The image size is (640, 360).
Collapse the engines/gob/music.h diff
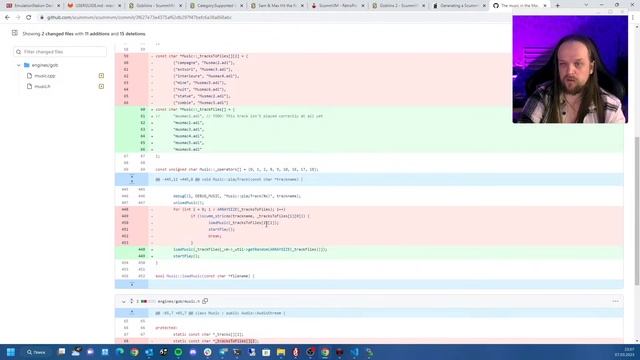[124, 302]
